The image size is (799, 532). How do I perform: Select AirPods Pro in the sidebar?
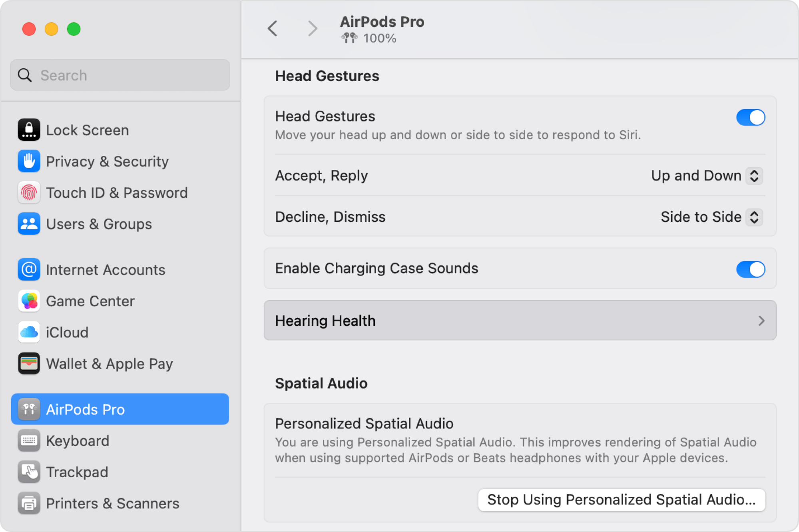pos(120,409)
